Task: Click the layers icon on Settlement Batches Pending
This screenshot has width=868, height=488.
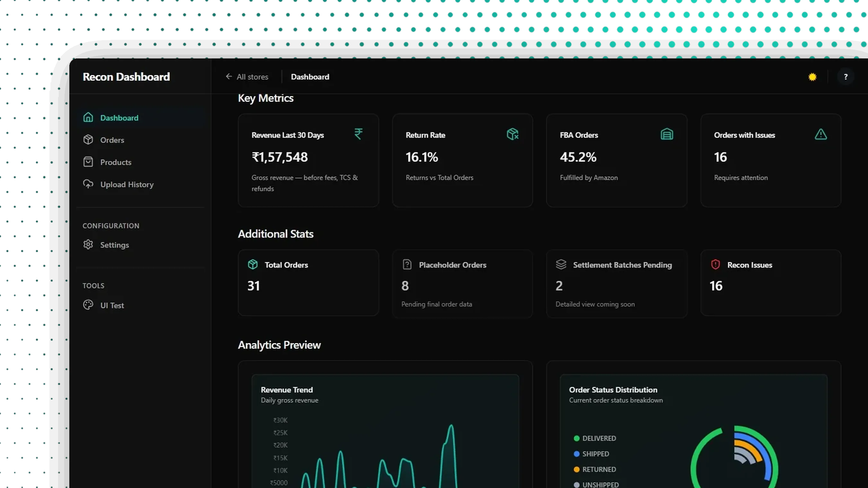Action: pyautogui.click(x=561, y=265)
